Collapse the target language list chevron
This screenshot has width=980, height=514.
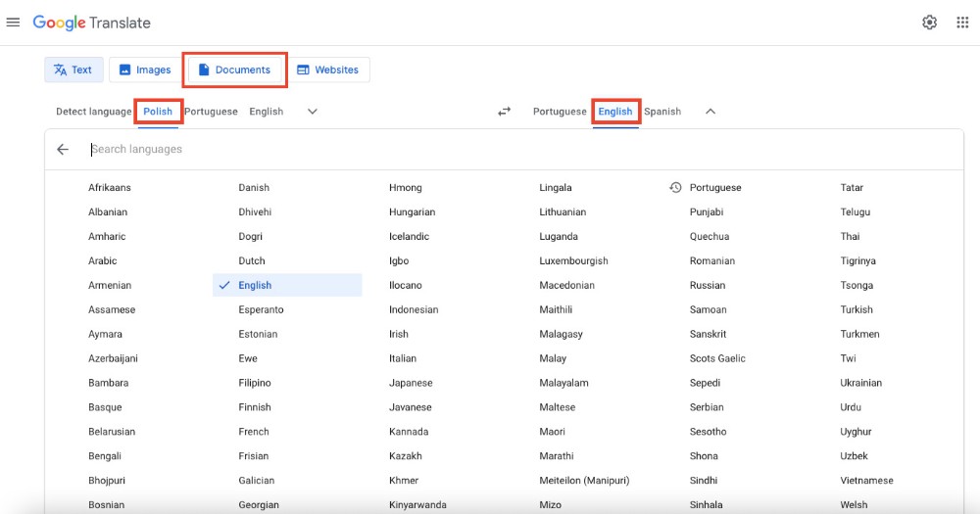click(x=710, y=112)
